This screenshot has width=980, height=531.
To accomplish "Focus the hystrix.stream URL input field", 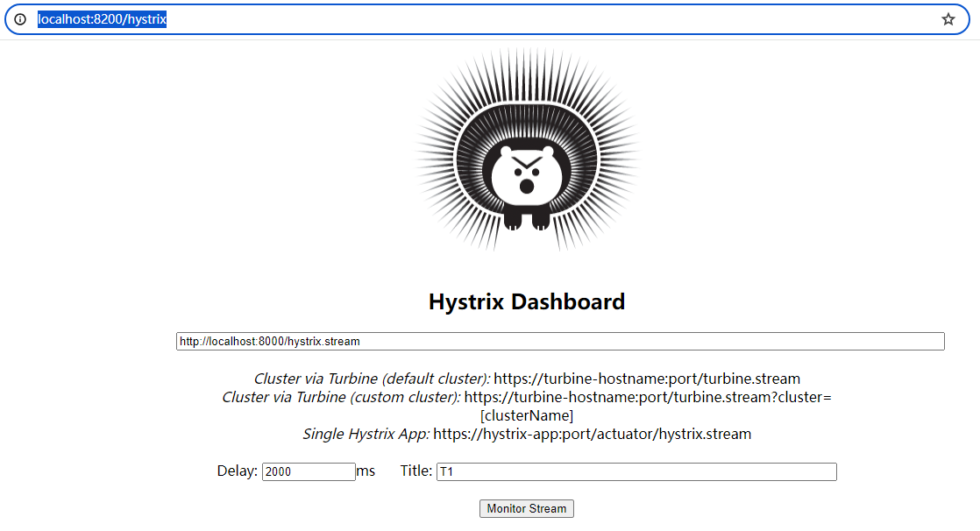I will point(560,341).
